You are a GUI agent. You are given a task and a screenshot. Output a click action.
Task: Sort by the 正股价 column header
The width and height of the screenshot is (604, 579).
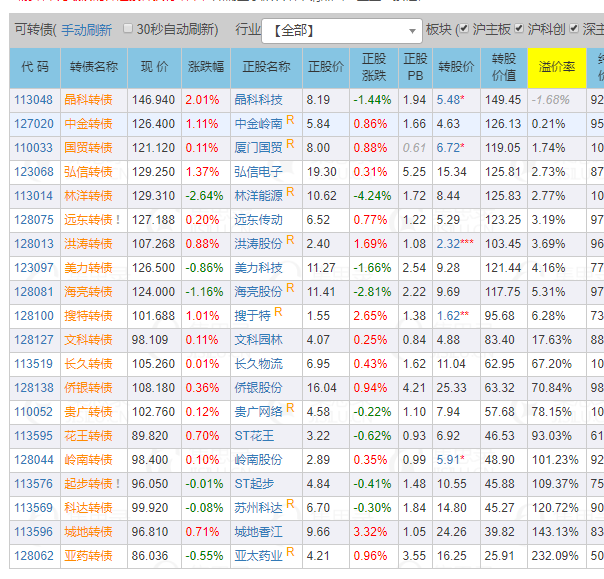click(326, 67)
